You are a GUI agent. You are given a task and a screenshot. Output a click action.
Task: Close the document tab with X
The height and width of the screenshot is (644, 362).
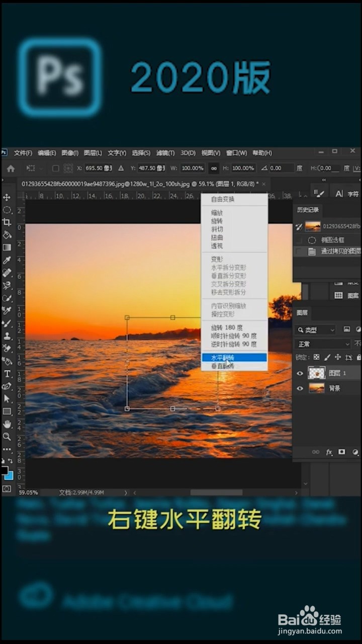click(x=264, y=184)
